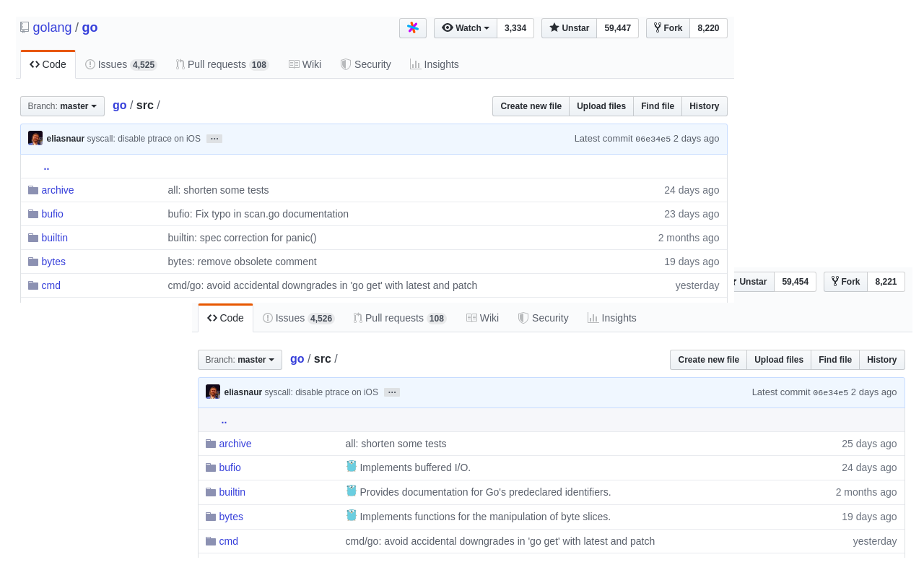
Task: Click the go breadcrumb link in upper page
Action: click(x=120, y=105)
